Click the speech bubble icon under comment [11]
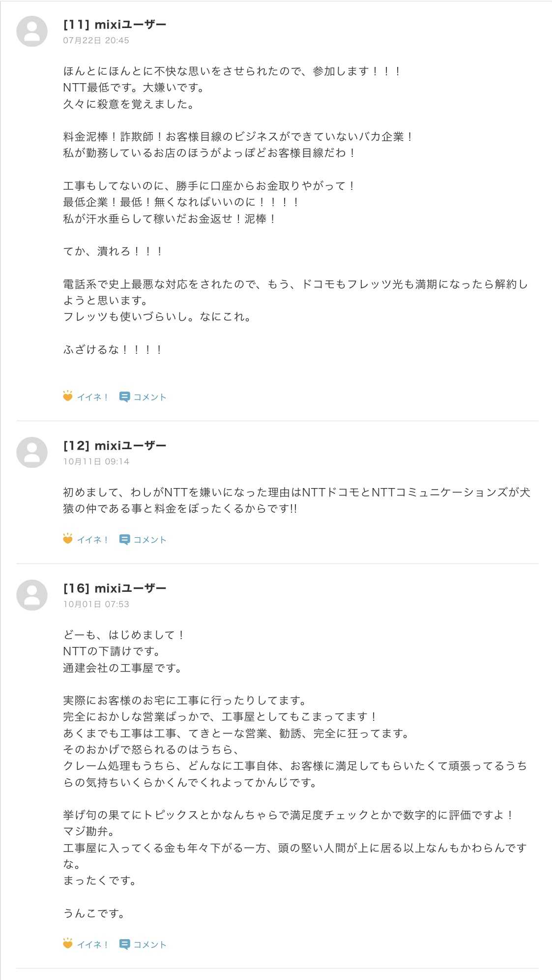552x980 pixels. tap(124, 397)
